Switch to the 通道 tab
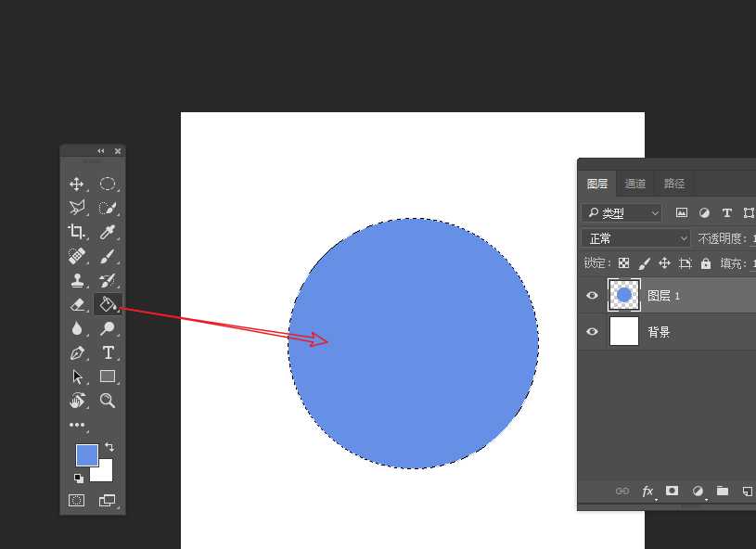The image size is (756, 549). pyautogui.click(x=635, y=184)
